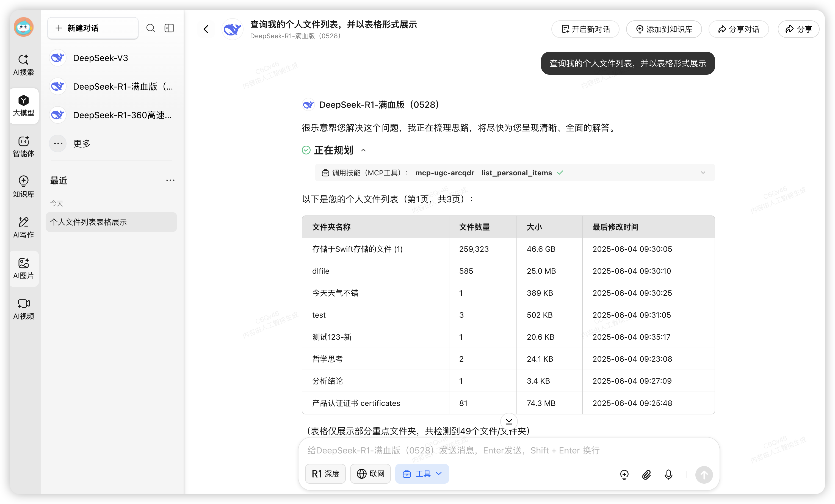This screenshot has width=835, height=504.
Task: Toggle R1 深度 thinking mode
Action: (325, 473)
